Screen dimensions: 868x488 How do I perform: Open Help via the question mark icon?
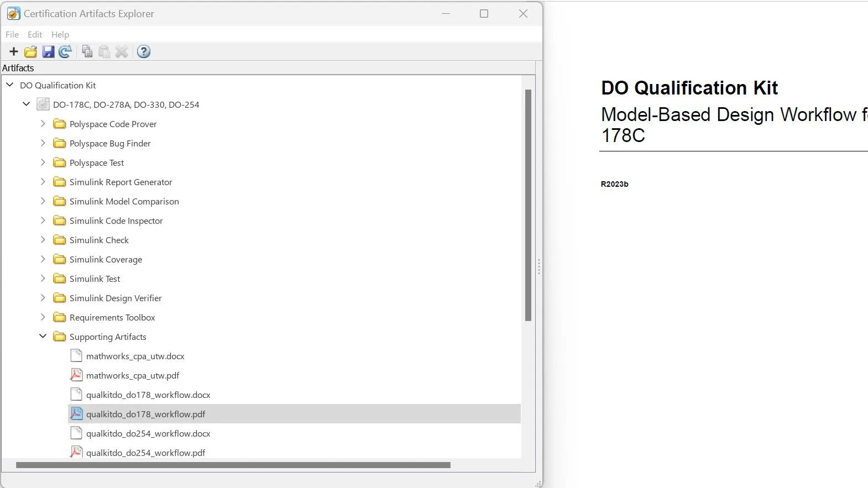click(x=144, y=52)
